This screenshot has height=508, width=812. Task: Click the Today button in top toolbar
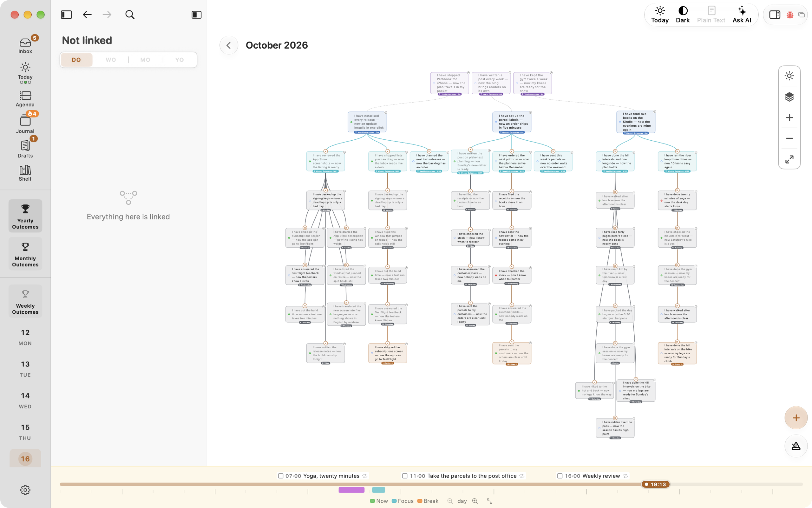660,15
